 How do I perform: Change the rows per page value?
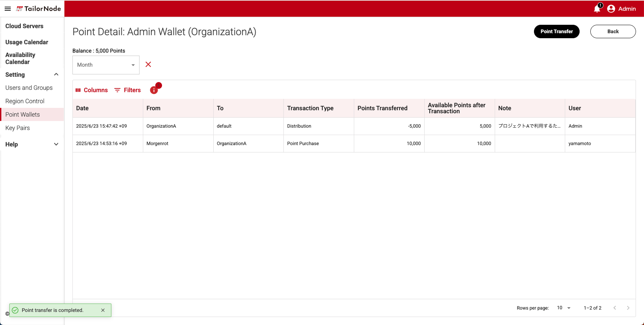(x=564, y=308)
